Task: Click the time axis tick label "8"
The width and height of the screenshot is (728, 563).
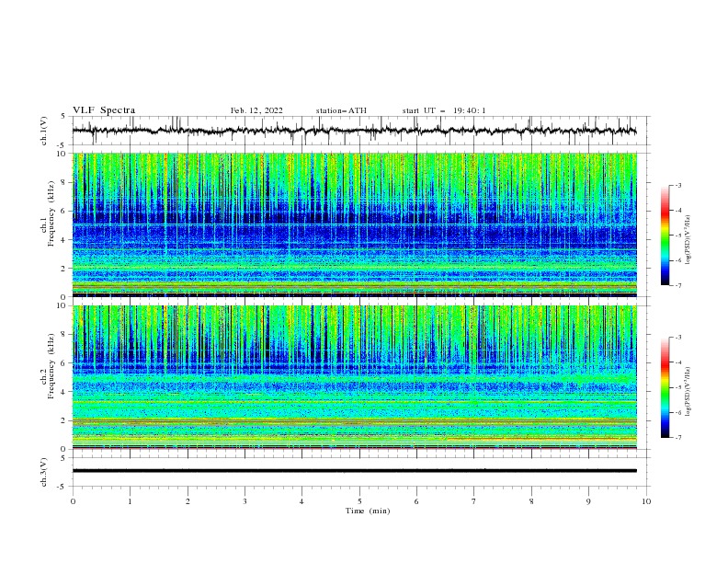Action: (x=531, y=501)
